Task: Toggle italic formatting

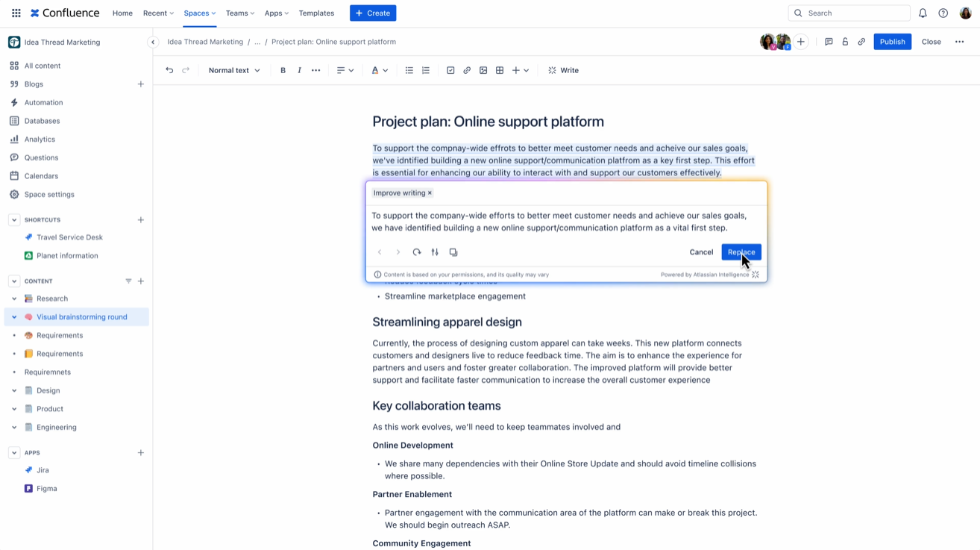Action: [299, 70]
